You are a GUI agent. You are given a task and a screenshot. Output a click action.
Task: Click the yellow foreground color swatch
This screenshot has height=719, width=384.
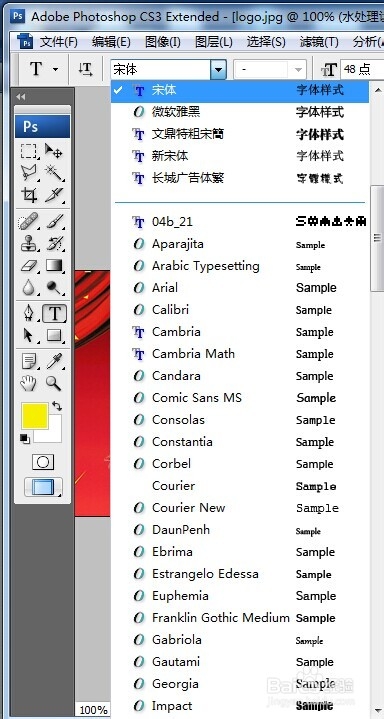tap(34, 416)
